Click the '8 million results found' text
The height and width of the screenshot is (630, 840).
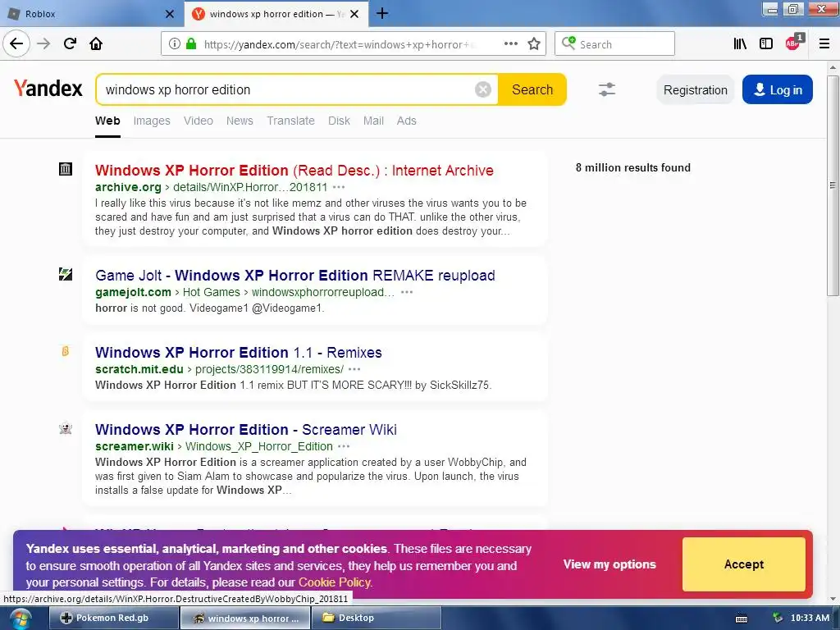pyautogui.click(x=632, y=167)
